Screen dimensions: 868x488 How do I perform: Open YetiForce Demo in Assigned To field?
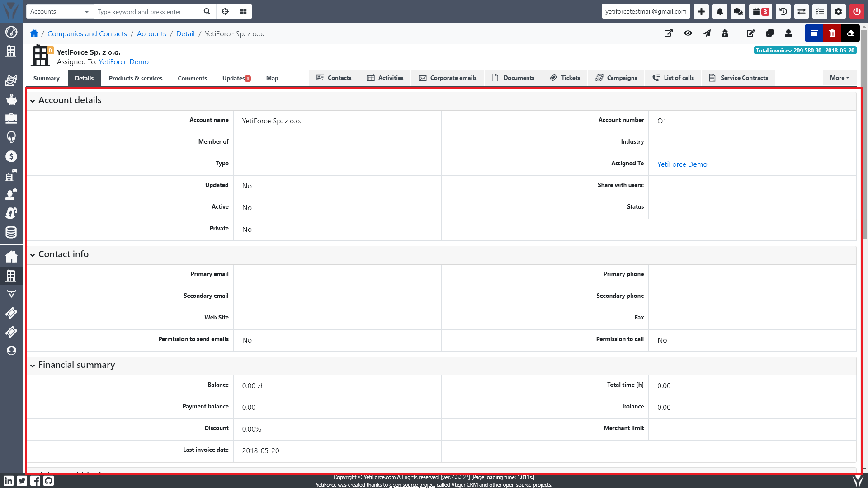(x=682, y=164)
